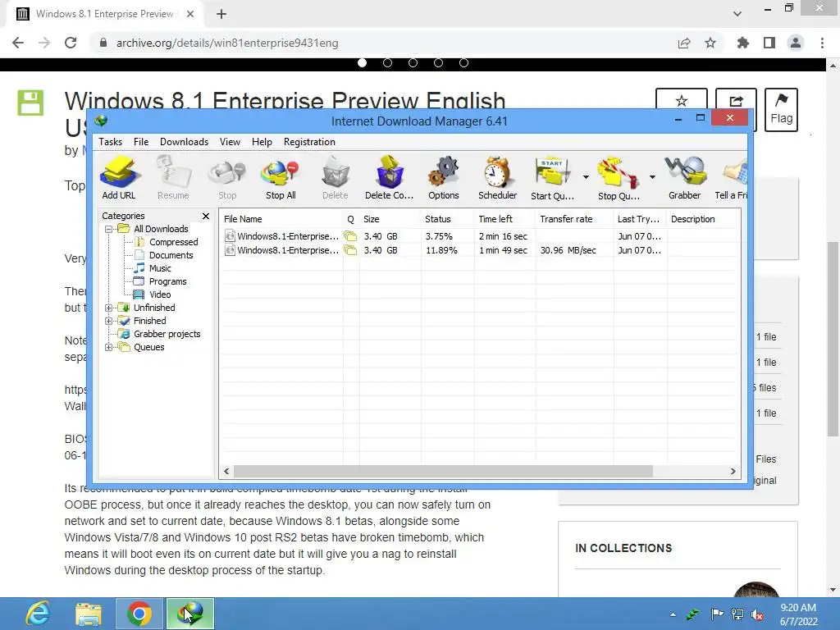Sort by Description column header
840x630 pixels.
coord(703,219)
